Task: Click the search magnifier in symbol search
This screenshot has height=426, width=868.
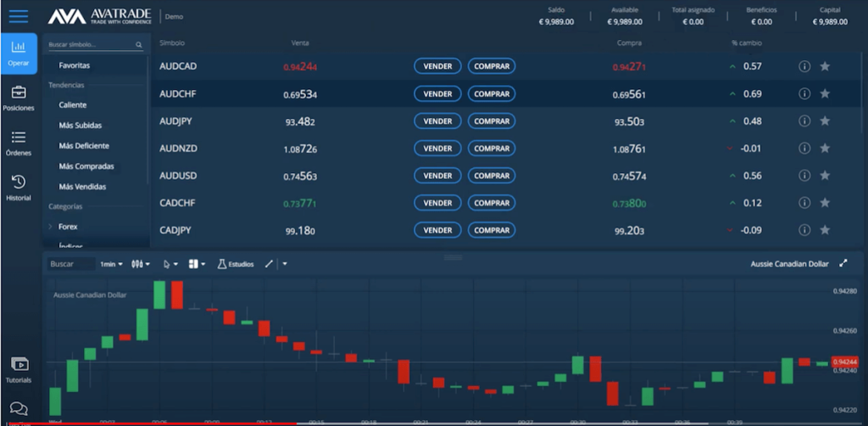Action: pos(139,45)
